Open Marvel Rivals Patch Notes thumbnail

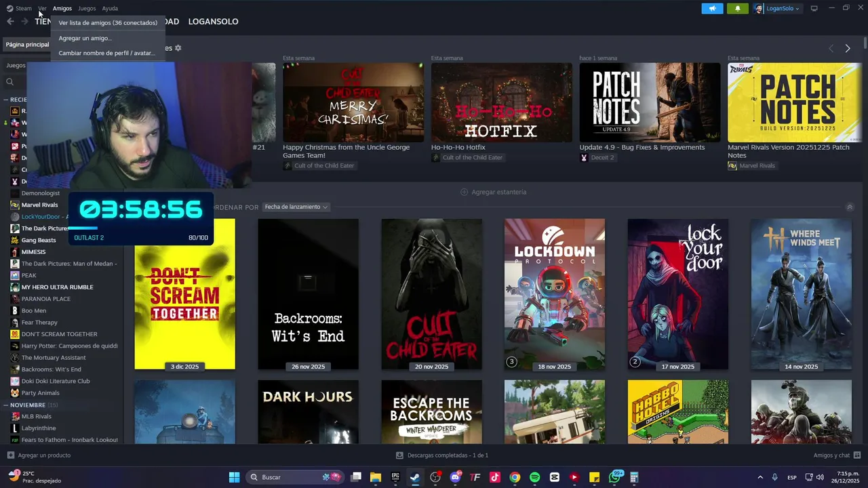[795, 102]
